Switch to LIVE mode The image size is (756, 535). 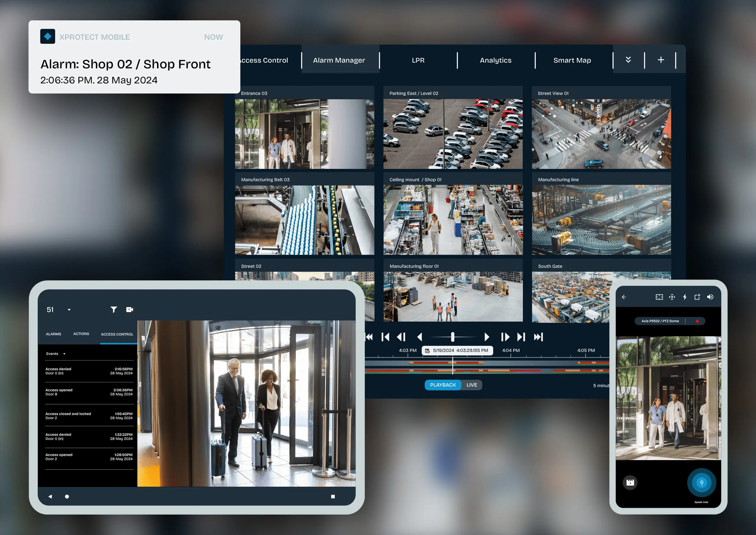click(472, 385)
